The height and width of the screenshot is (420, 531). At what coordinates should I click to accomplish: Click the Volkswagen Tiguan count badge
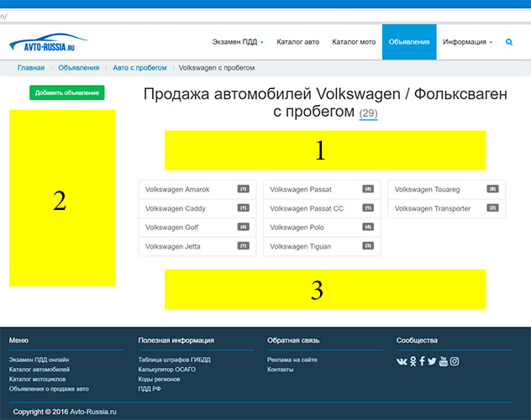[x=368, y=246]
